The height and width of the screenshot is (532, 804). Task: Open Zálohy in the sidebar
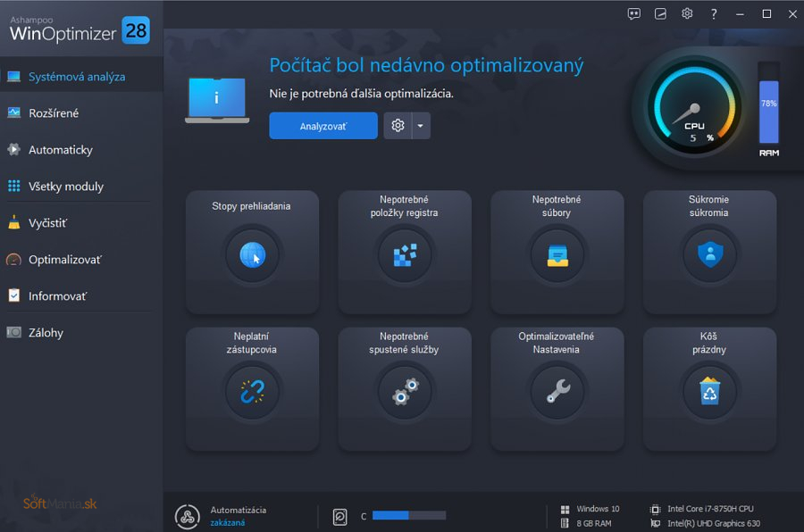pos(82,333)
